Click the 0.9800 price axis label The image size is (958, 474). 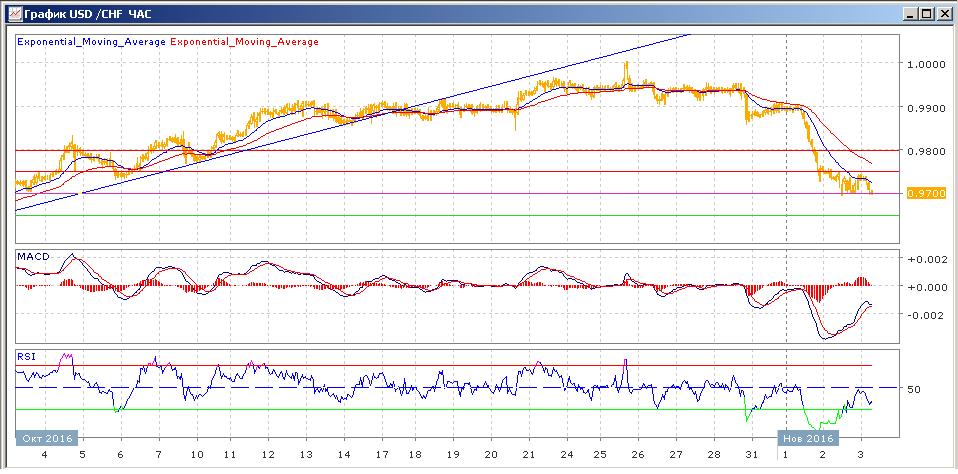coord(926,150)
